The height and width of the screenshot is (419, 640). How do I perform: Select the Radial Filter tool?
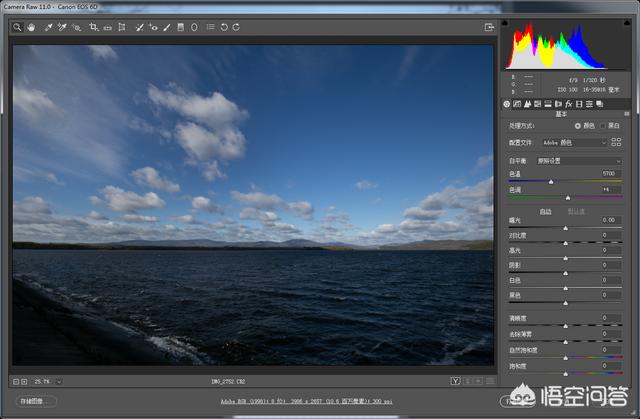point(194,27)
